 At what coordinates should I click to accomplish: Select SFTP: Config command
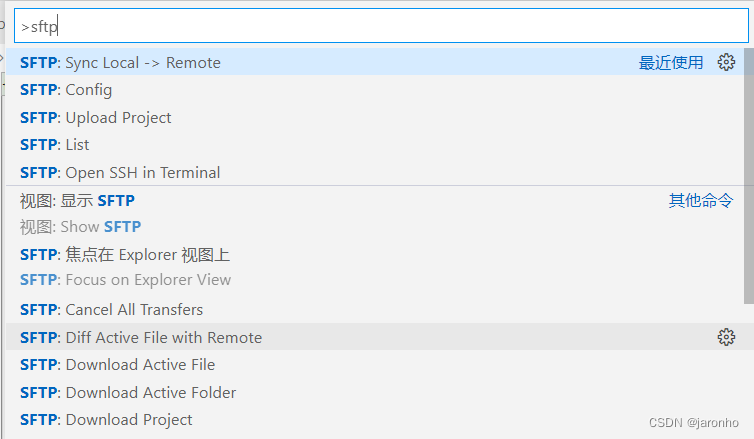click(x=375, y=89)
